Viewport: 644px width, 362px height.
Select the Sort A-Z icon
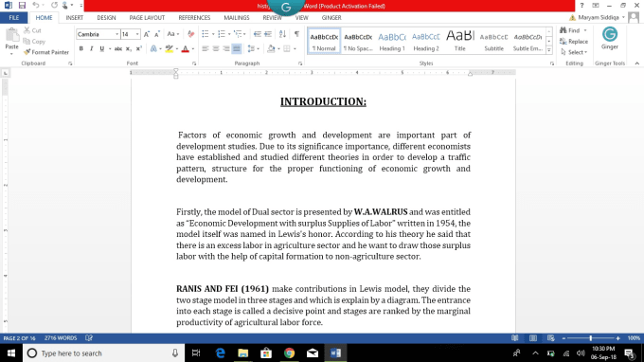(x=282, y=34)
